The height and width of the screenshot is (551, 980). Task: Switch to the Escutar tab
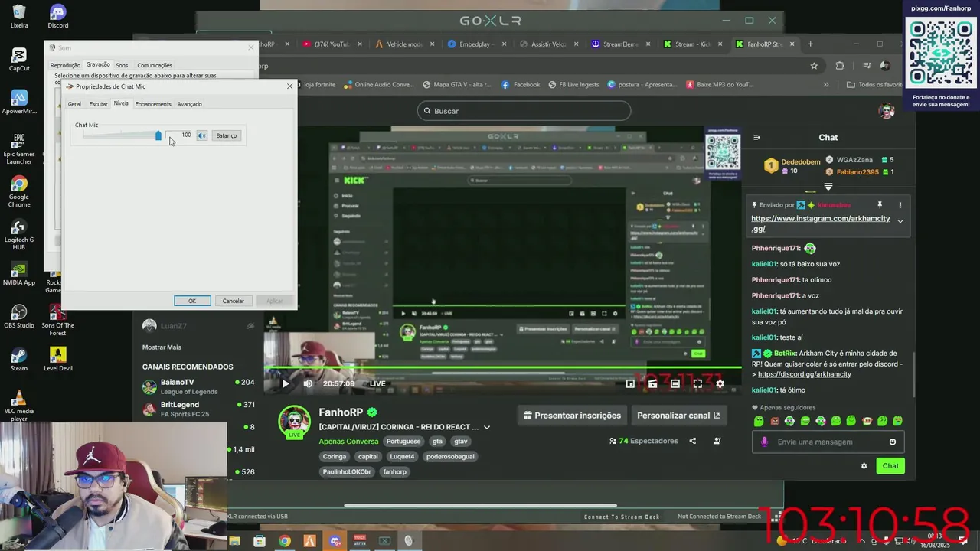click(x=98, y=104)
